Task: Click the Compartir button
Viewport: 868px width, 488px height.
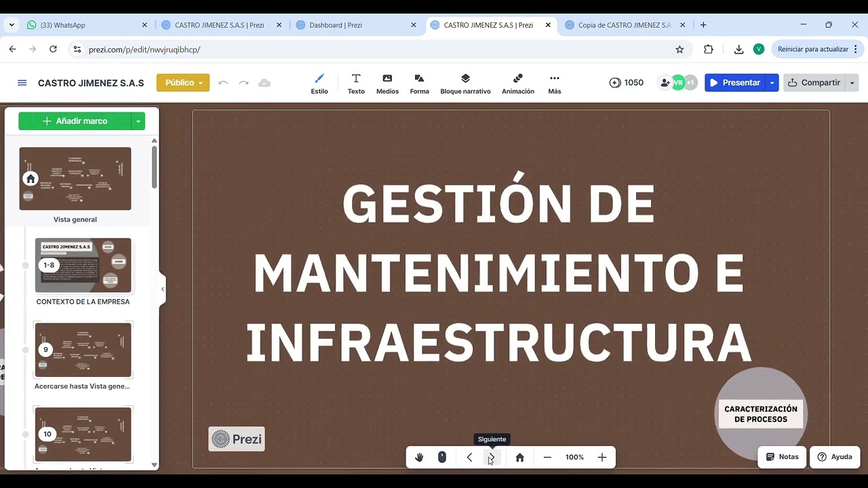Action: click(x=814, y=83)
